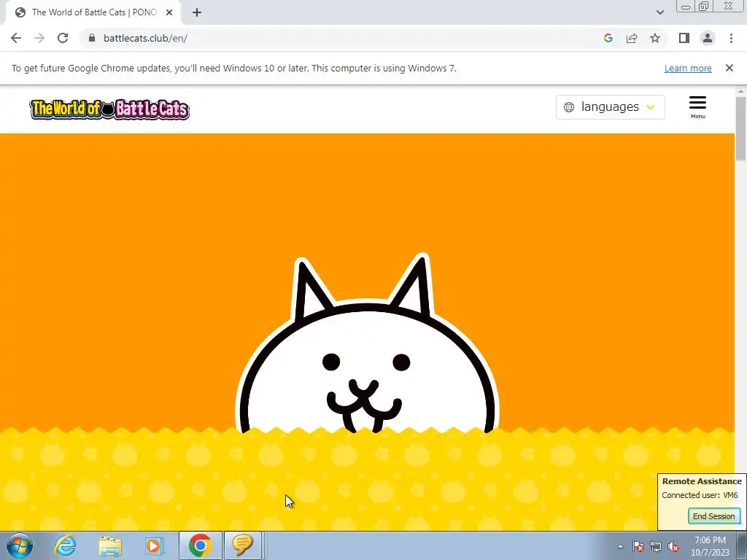
Task: Bookmark this page with the star icon
Action: (655, 38)
